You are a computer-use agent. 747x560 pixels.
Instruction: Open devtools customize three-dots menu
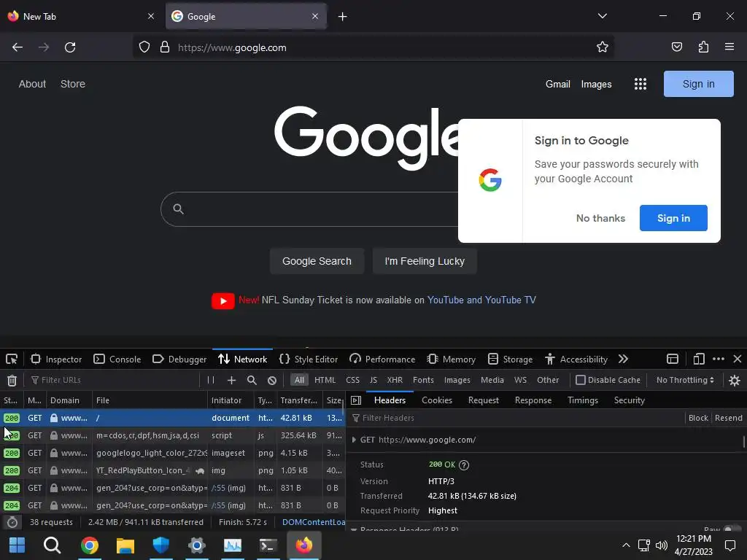(719, 359)
